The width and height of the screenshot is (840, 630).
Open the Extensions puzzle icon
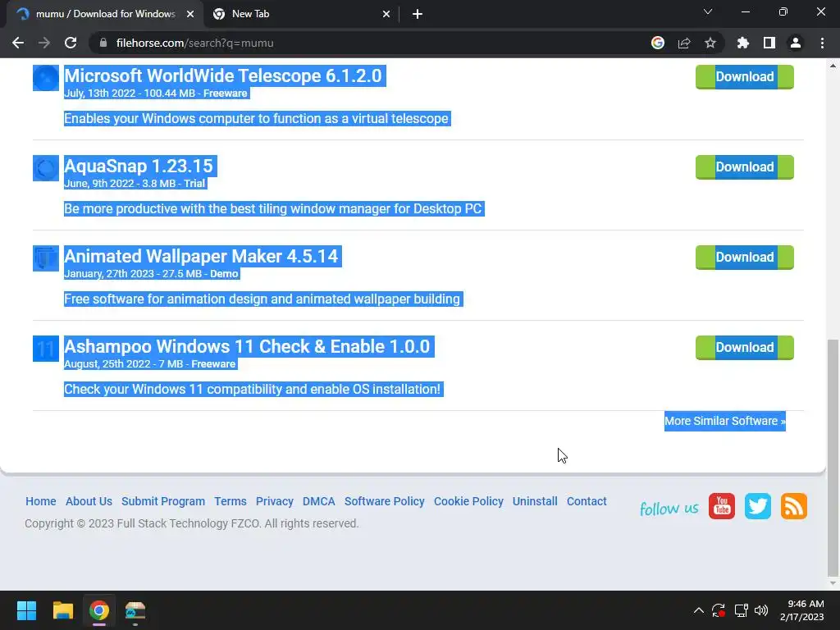point(743,43)
